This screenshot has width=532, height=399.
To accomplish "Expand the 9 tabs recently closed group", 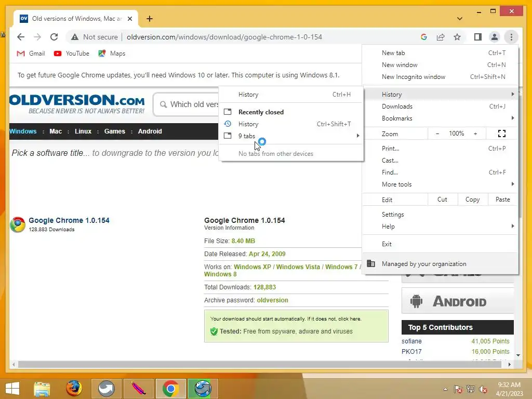I will 291,136.
